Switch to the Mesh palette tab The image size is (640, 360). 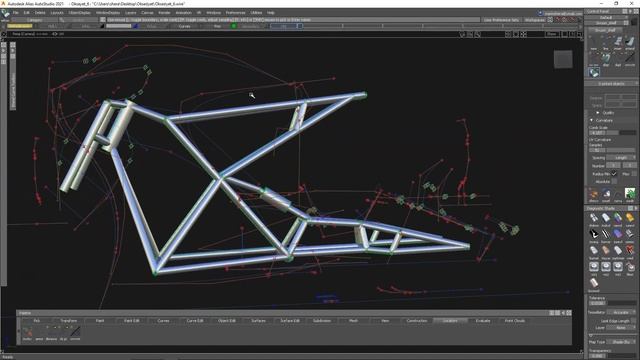pos(353,321)
